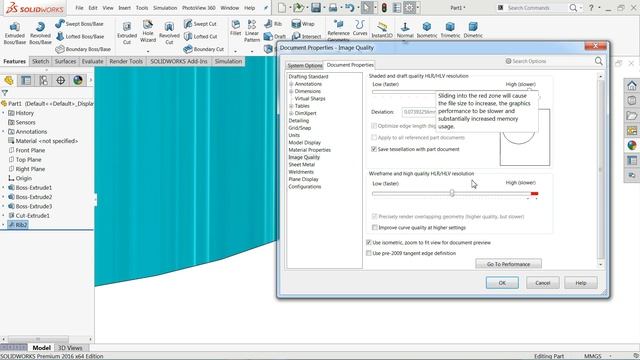Open the ConfigurationManager tab icon
This screenshot has width=640, height=360.
43,80
